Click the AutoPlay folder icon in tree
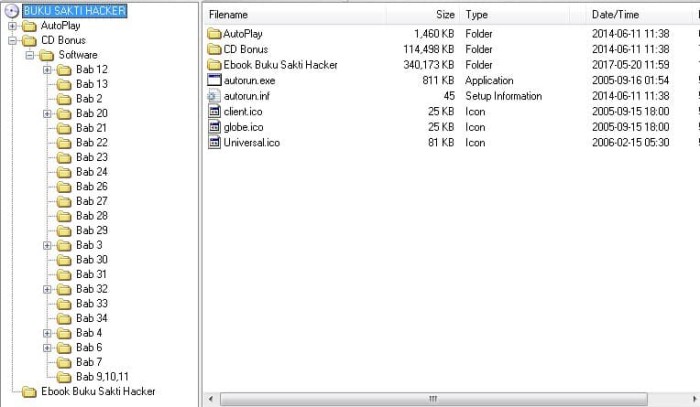The image size is (700, 407). click(x=29, y=26)
